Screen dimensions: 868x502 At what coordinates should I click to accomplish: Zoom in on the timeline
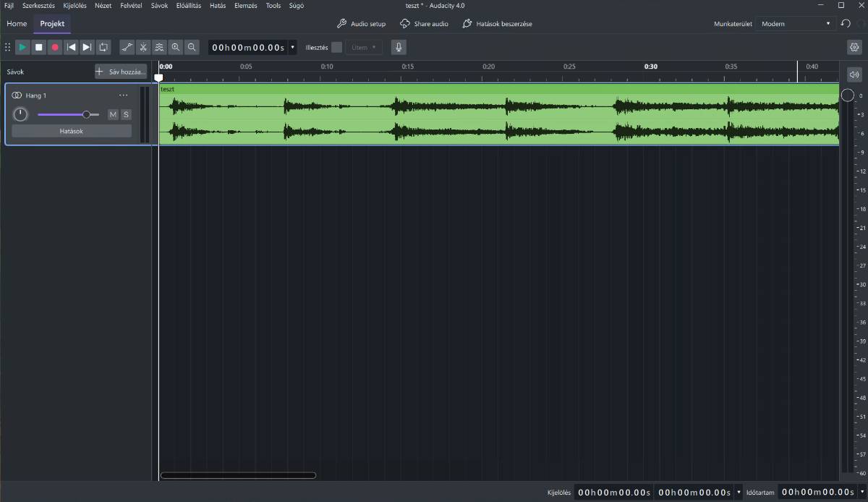point(176,47)
